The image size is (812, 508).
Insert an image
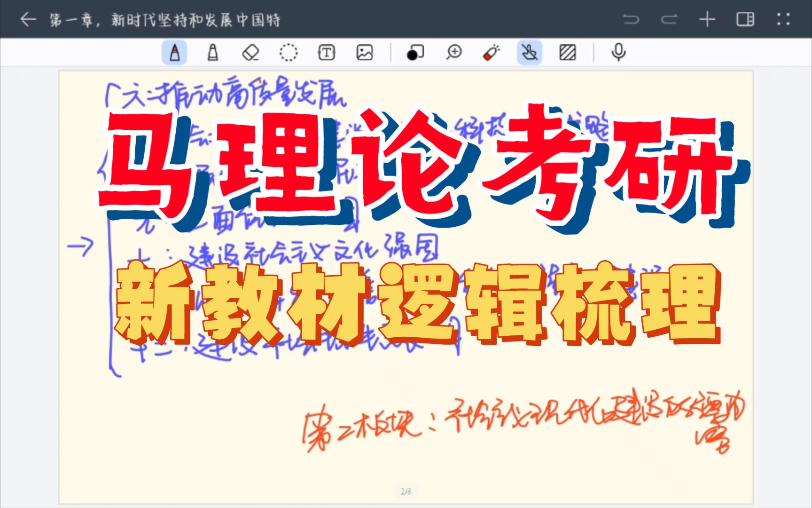coord(365,52)
